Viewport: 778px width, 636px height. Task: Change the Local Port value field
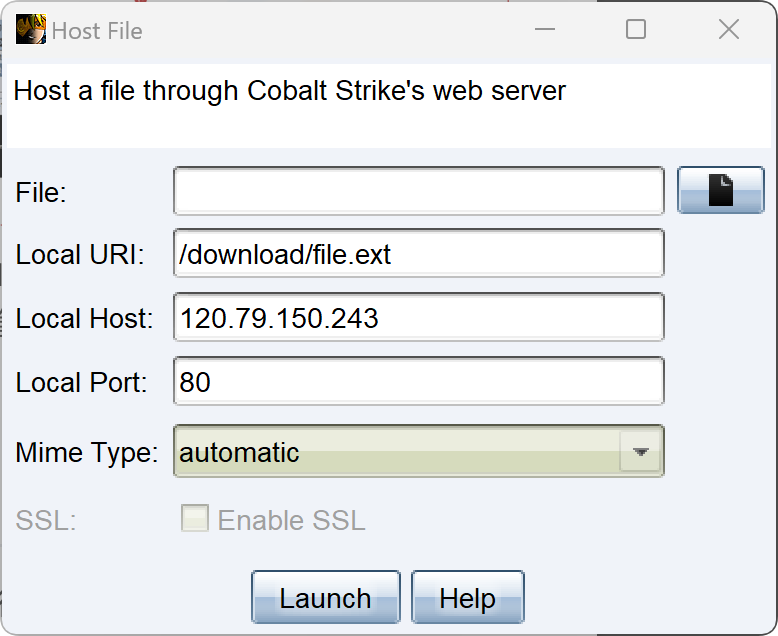(419, 381)
